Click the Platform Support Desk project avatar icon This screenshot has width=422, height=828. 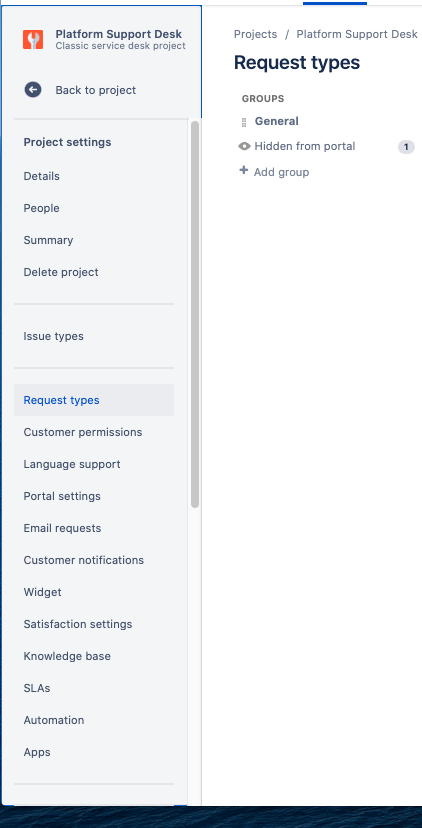(33, 40)
